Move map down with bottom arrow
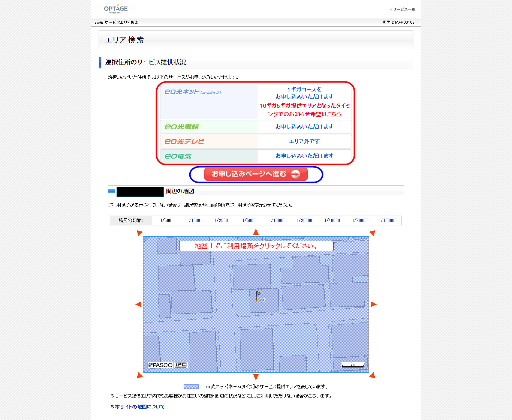The image size is (512, 420). tap(256, 377)
